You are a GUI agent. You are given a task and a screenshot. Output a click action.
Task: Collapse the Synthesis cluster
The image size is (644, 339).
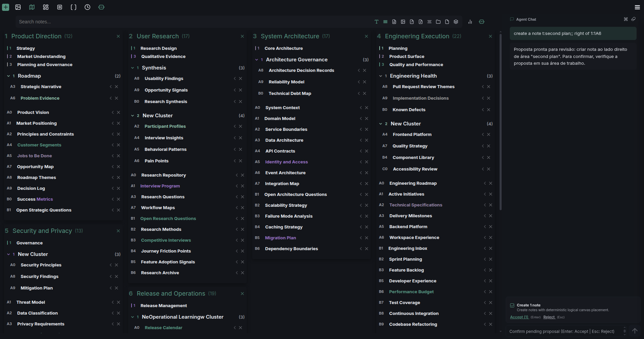[133, 68]
